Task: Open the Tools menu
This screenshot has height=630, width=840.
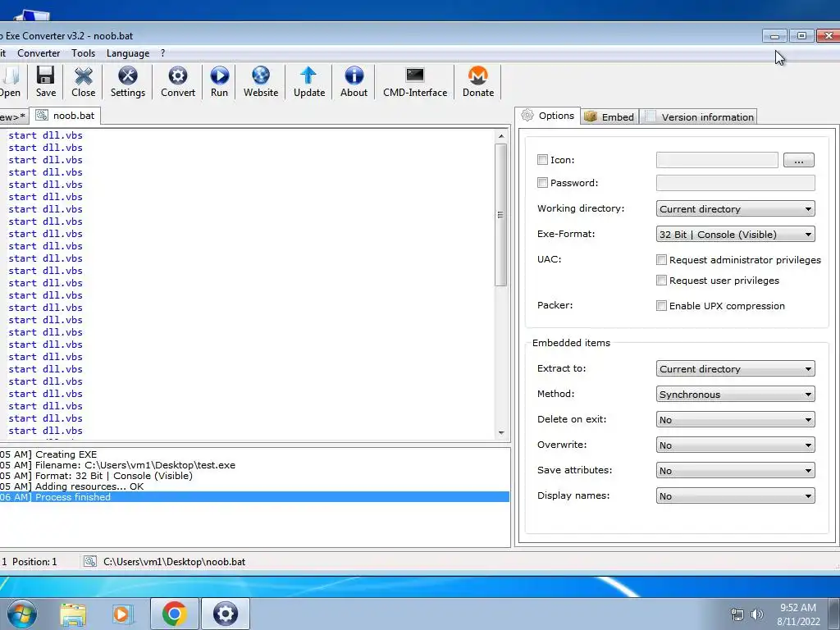Action: pyautogui.click(x=83, y=53)
